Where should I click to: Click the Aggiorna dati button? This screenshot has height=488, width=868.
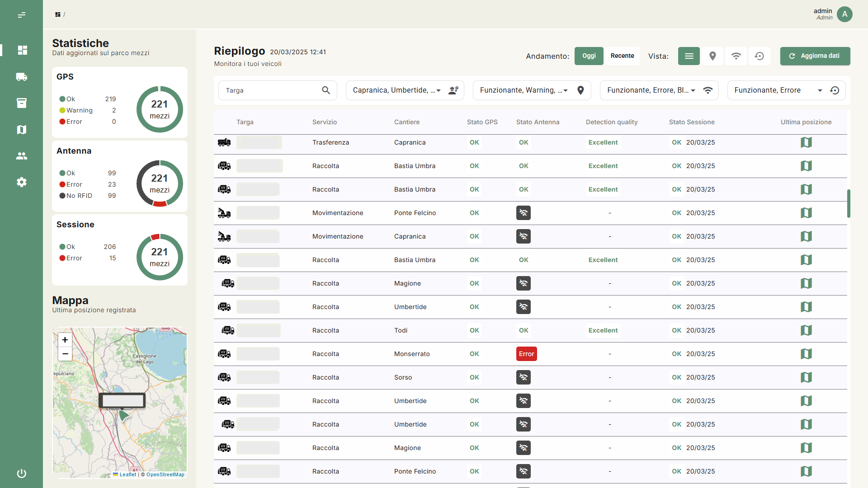(x=815, y=56)
